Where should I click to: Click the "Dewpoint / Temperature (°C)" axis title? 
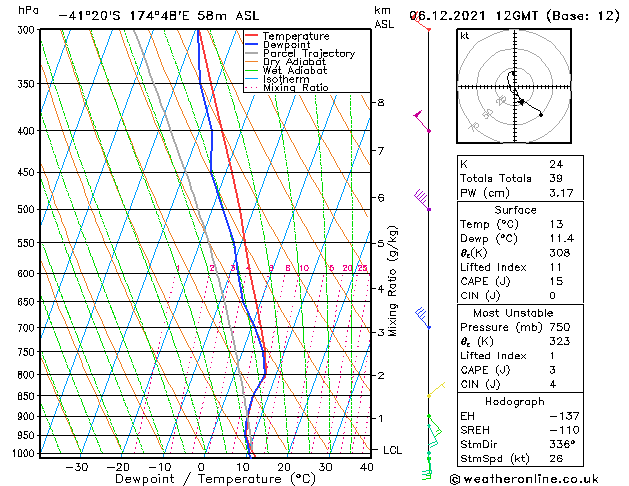[x=215, y=479]
